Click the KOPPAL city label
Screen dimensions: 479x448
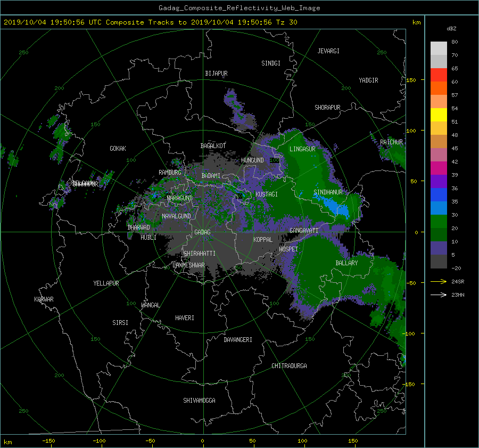click(x=263, y=239)
